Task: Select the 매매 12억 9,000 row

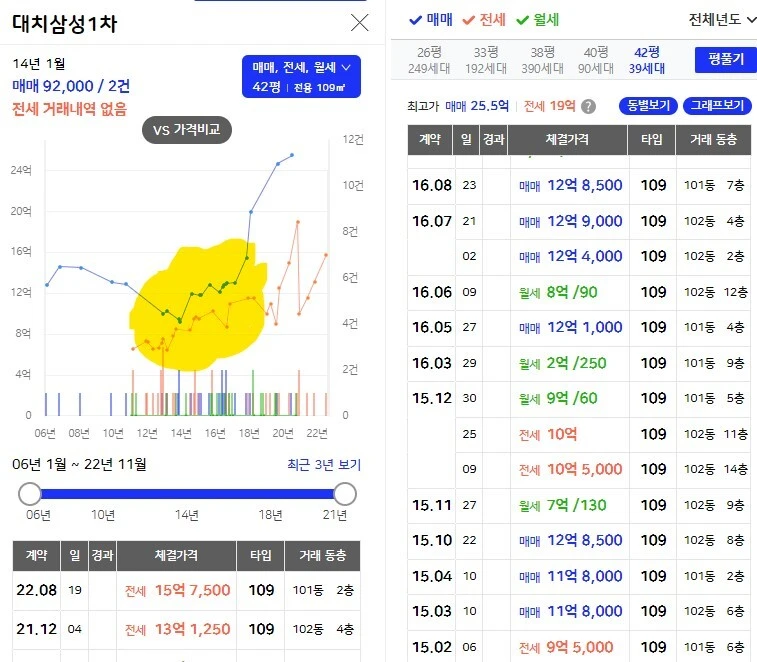Action: [x=579, y=222]
